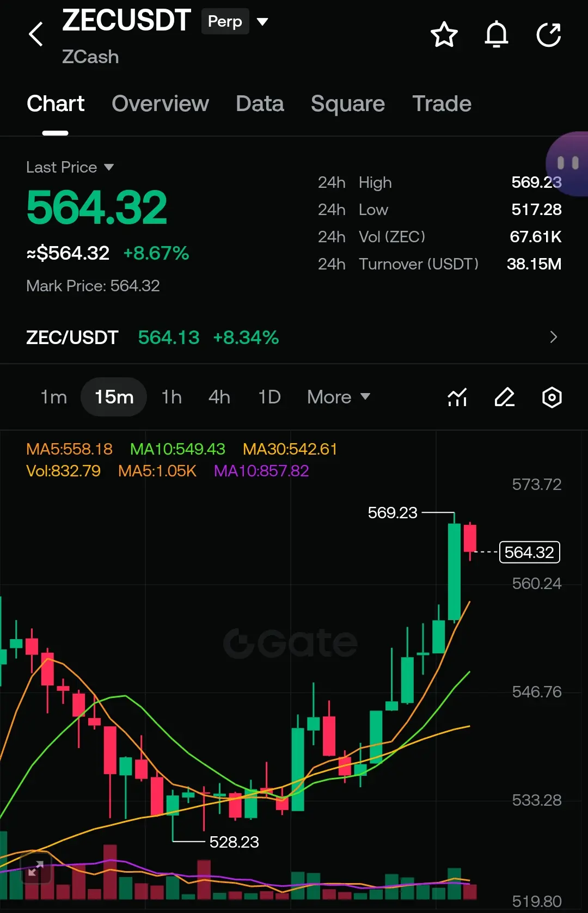Tap the 560.24 price axis label

pos(536,584)
